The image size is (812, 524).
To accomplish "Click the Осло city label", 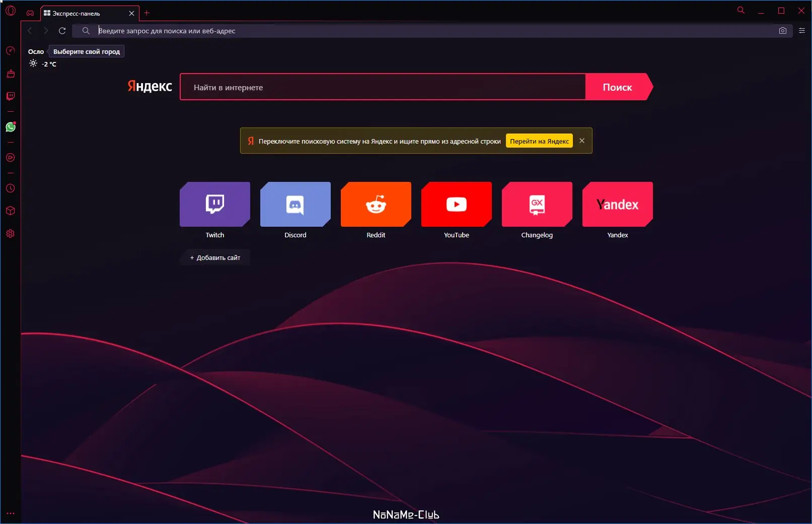I will coord(36,51).
